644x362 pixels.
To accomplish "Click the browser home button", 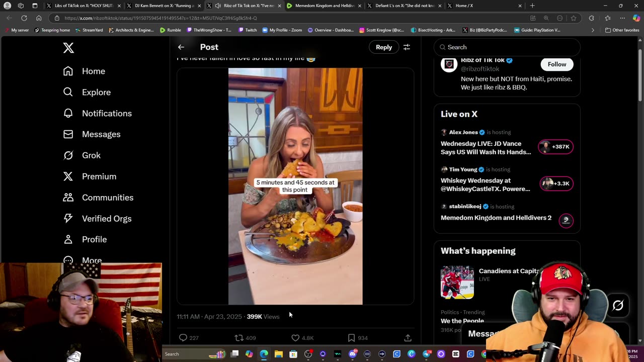I will point(39,18).
